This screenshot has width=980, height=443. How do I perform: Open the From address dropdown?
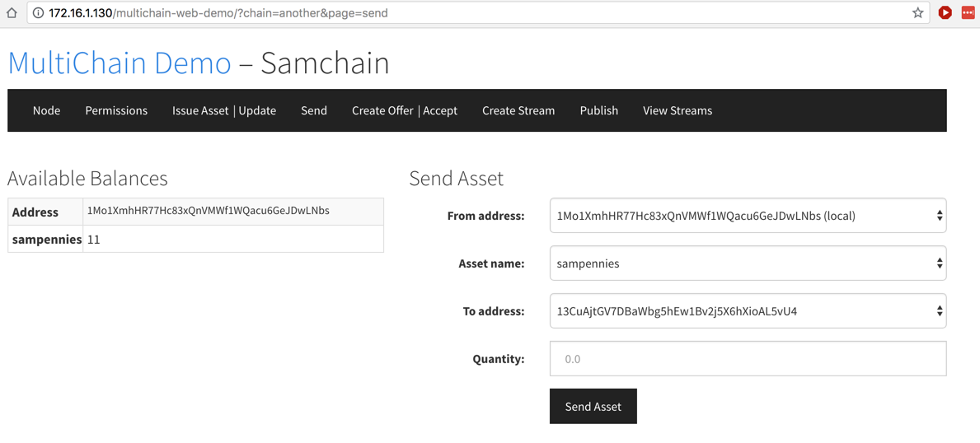pyautogui.click(x=748, y=216)
